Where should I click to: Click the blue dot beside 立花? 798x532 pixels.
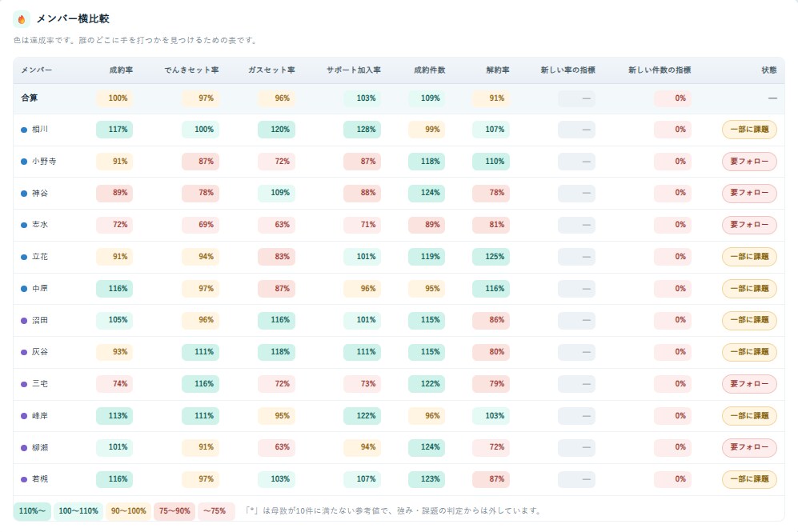[x=24, y=257]
